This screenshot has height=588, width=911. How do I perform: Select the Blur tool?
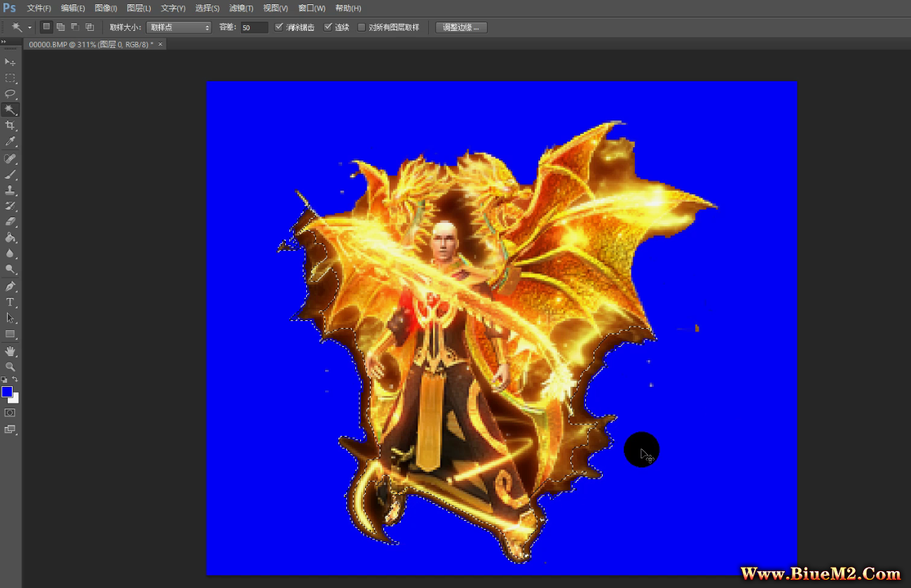(10, 253)
